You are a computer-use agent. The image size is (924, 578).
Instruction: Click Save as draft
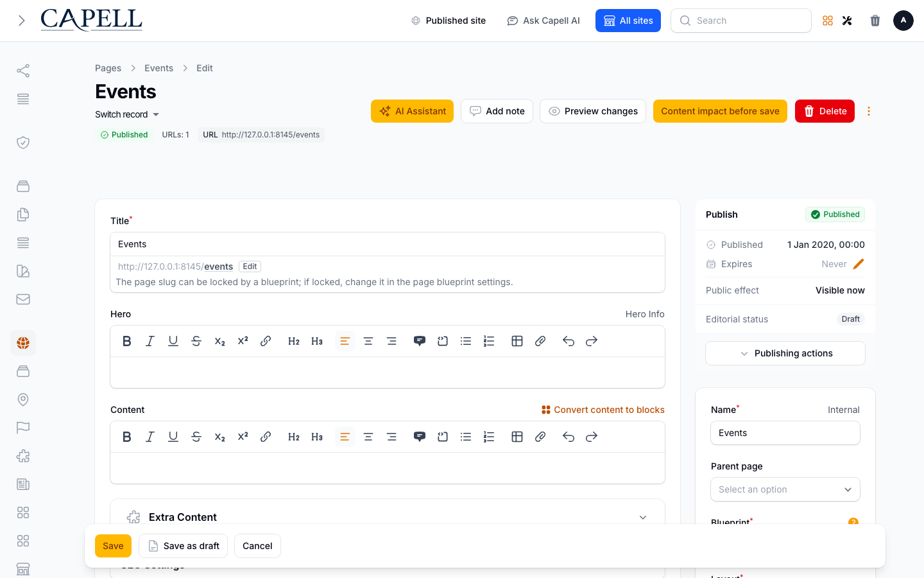183,546
